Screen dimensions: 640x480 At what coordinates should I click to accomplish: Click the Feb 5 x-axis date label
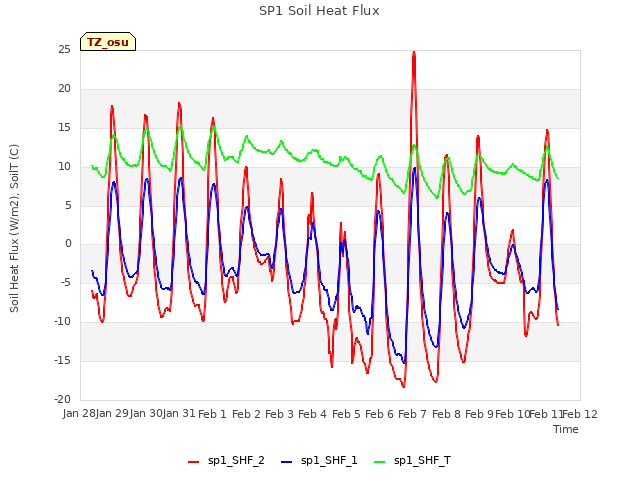346,414
